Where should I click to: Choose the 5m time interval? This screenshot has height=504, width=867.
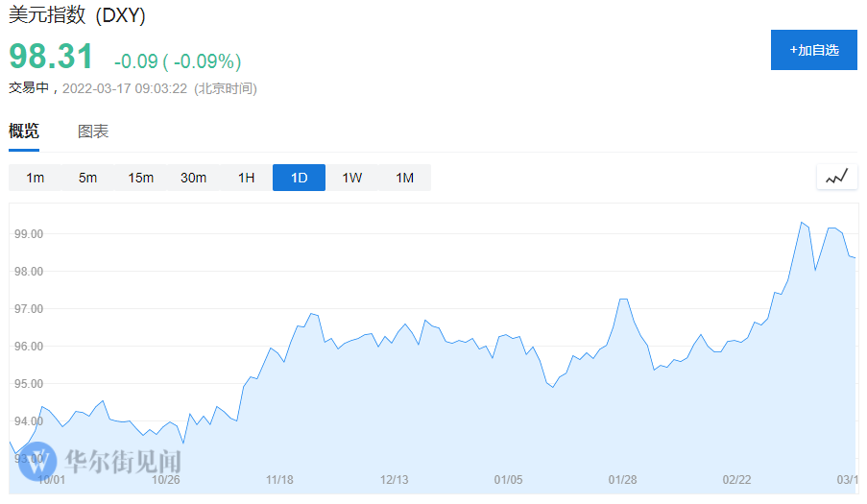point(88,178)
